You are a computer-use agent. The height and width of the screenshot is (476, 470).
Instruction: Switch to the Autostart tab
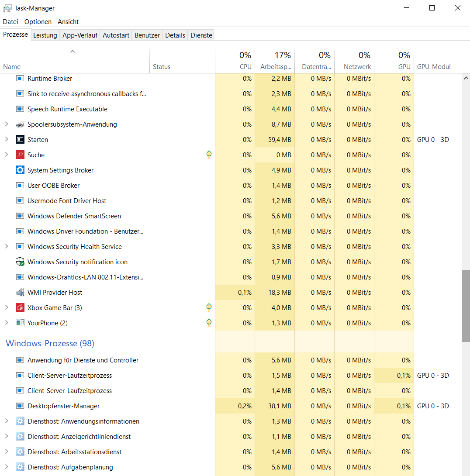point(116,35)
